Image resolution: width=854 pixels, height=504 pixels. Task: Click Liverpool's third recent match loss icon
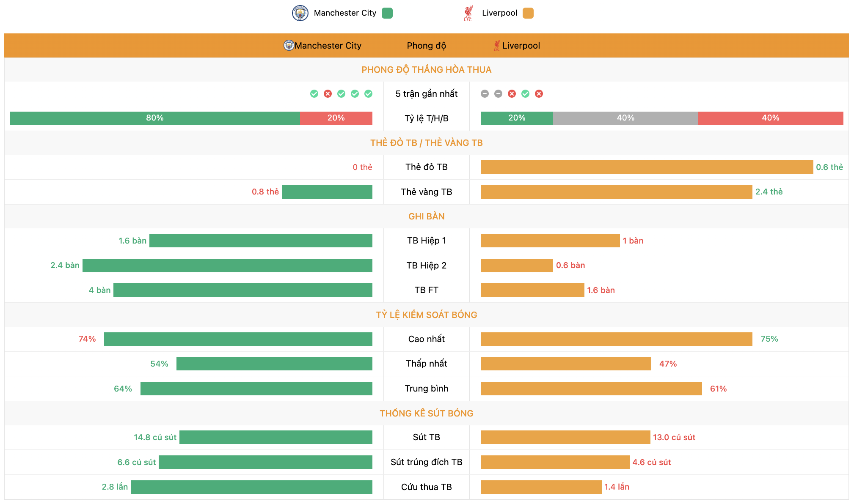(512, 94)
